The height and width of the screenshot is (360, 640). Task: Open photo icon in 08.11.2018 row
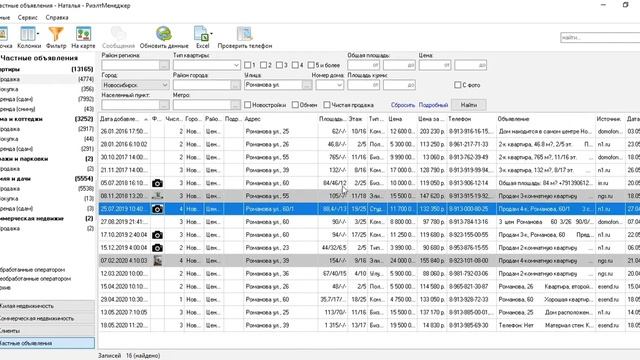point(157,196)
